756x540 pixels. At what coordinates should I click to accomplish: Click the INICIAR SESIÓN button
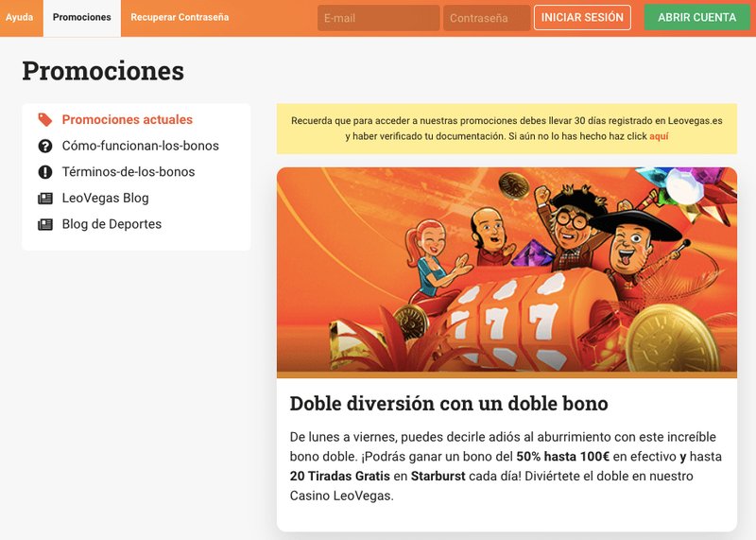582,17
